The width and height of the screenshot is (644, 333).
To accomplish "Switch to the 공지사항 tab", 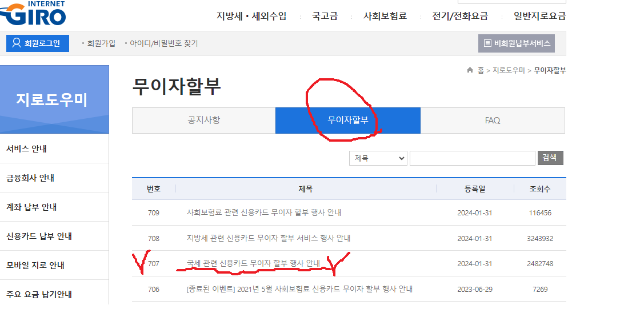I will tap(203, 121).
